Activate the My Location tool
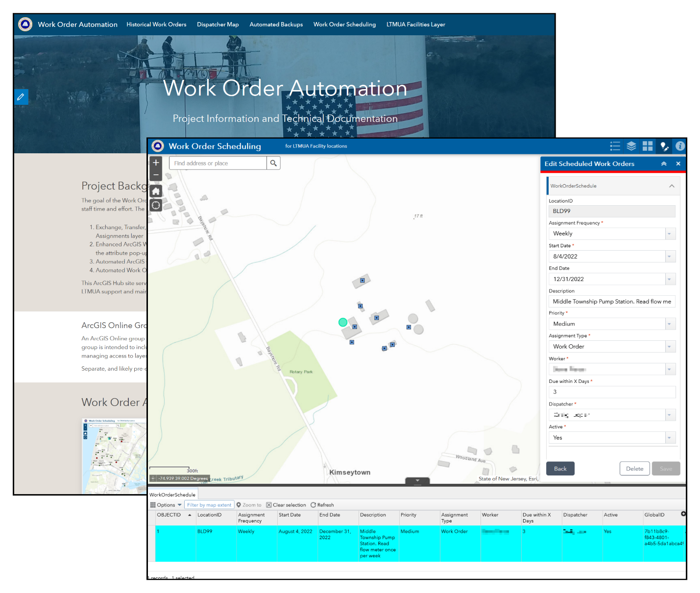700x593 pixels. (x=155, y=205)
